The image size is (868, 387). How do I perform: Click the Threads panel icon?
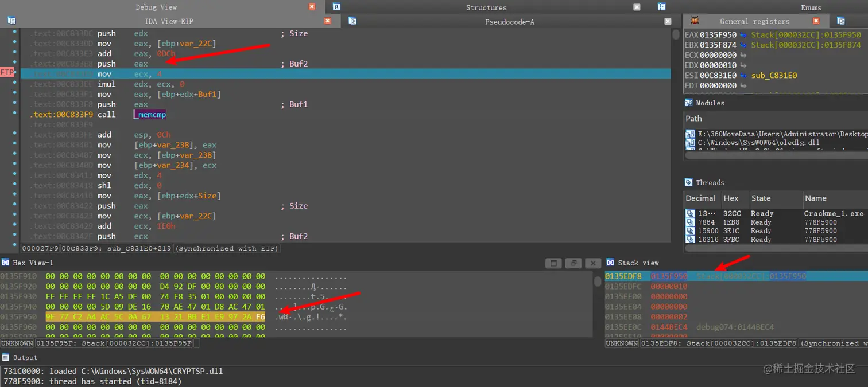[689, 182]
